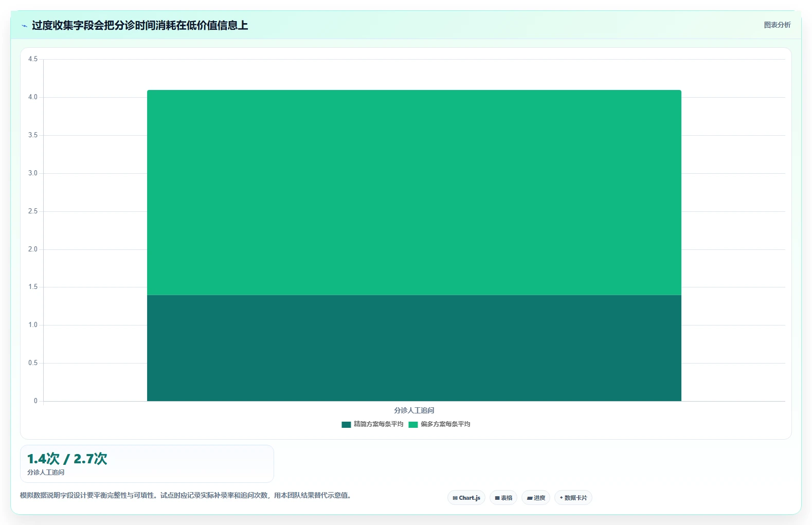
Task: Click the 分诊人工追问 label under the metric card
Action: (x=46, y=473)
